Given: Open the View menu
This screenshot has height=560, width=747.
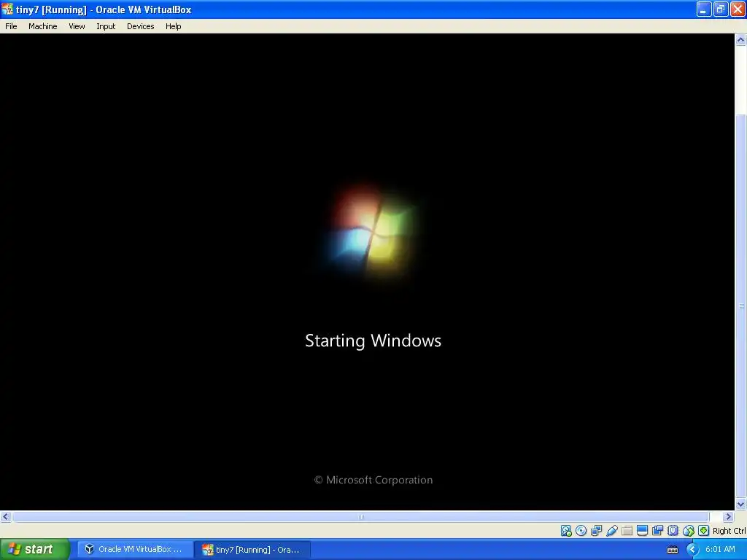Looking at the screenshot, I should [77, 26].
